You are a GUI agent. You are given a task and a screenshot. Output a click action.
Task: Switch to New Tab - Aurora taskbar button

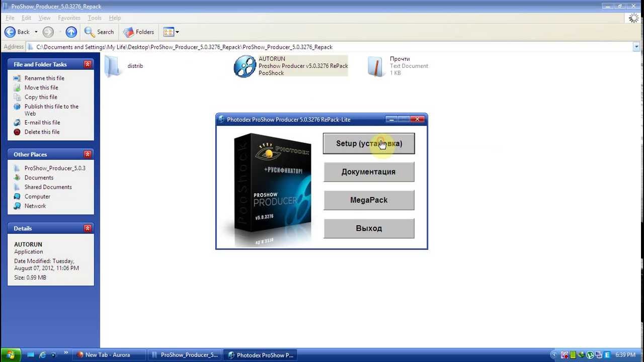[109, 355]
